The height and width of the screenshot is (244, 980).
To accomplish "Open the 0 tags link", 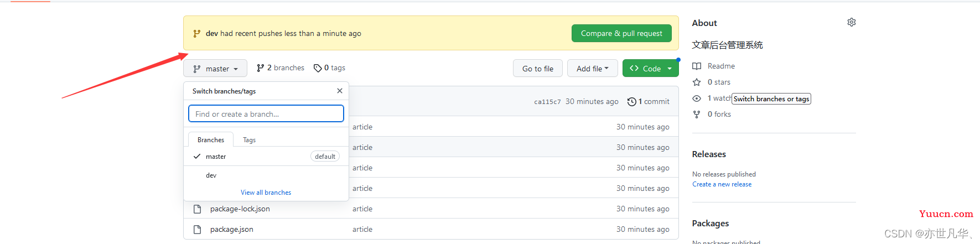I will (329, 68).
